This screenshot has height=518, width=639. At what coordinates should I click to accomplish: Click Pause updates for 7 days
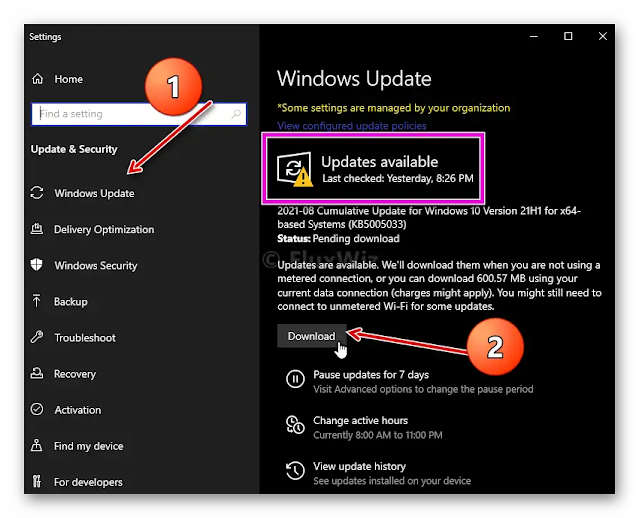pyautogui.click(x=371, y=375)
